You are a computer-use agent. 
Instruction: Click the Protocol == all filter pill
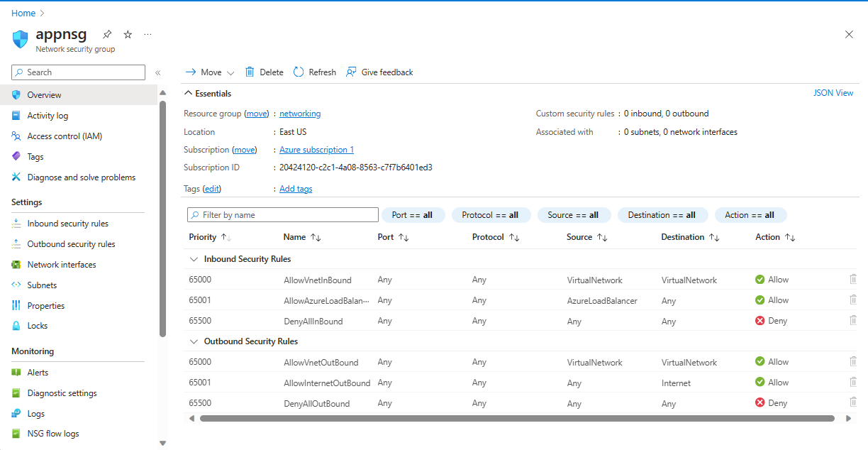pos(490,215)
